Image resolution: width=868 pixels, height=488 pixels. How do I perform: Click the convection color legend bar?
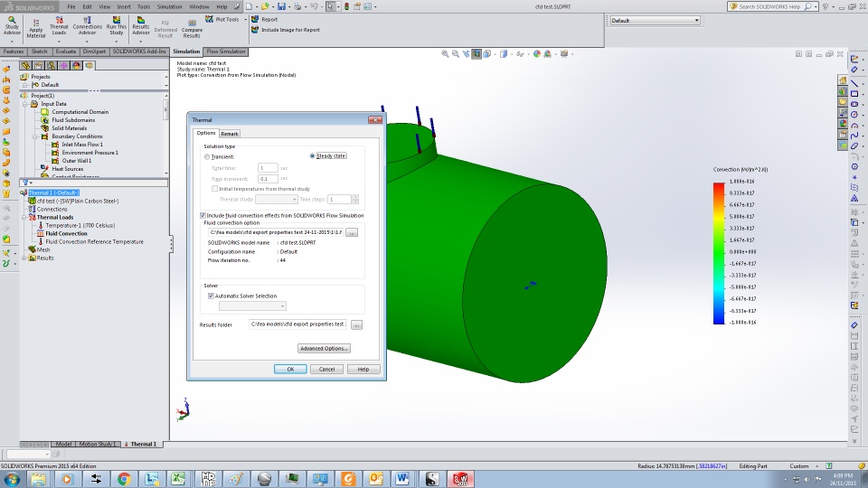[719, 253]
